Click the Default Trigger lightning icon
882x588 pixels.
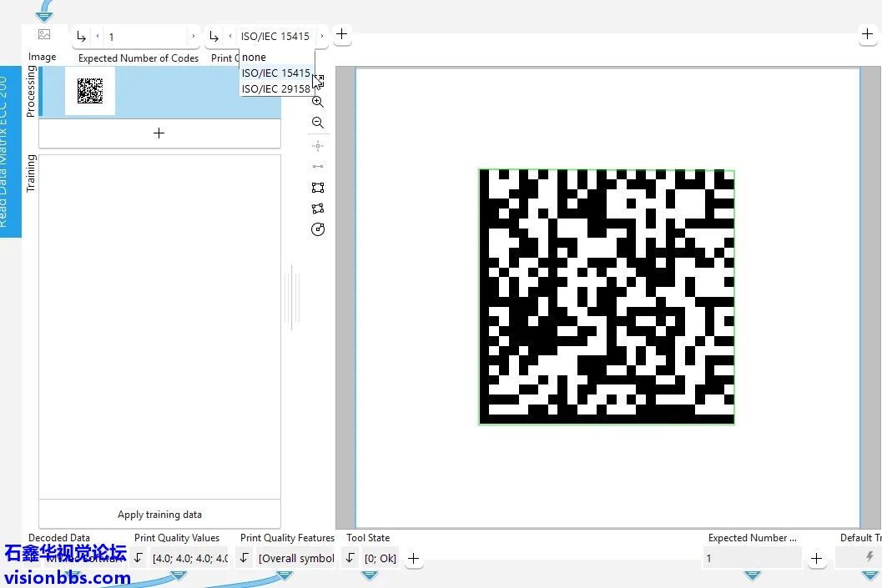point(869,557)
